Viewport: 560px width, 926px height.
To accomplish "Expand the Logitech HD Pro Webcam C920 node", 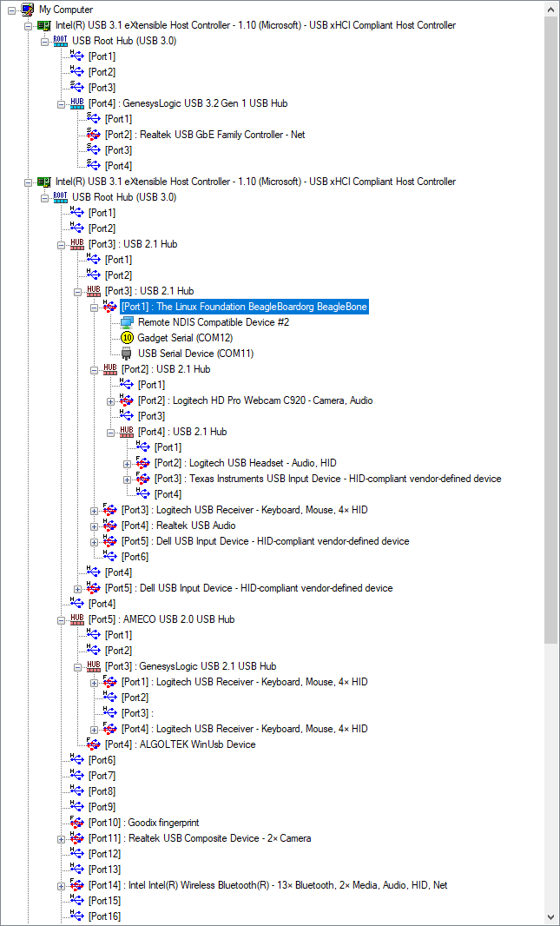I will pos(110,401).
